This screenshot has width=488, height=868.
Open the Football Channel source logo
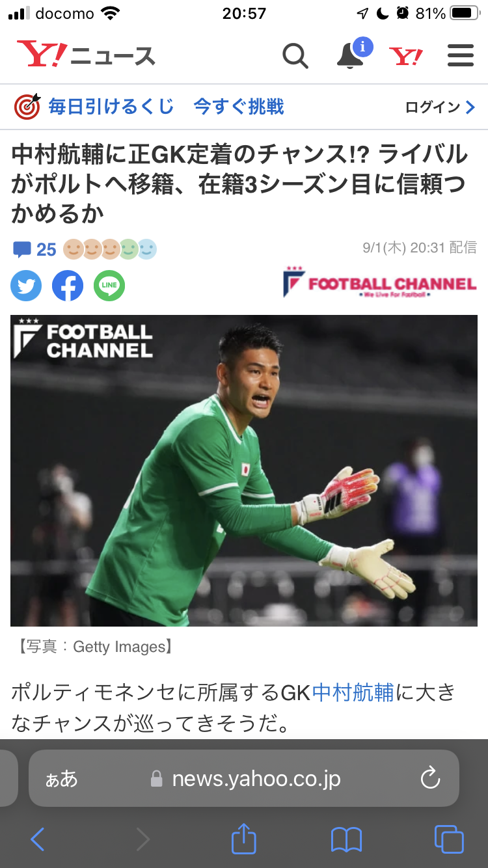pos(380,282)
